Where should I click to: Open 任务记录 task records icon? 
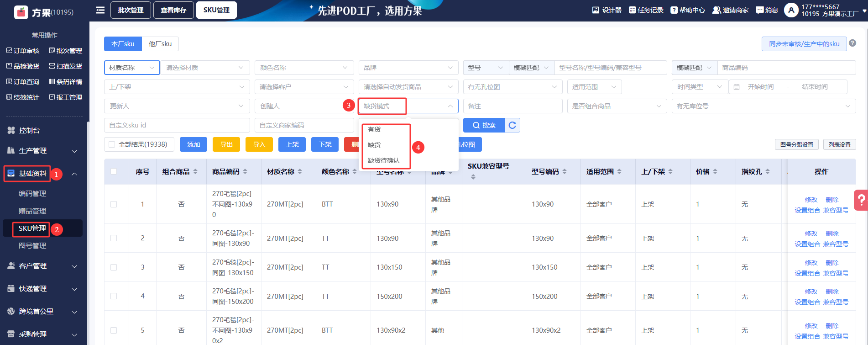coord(632,10)
